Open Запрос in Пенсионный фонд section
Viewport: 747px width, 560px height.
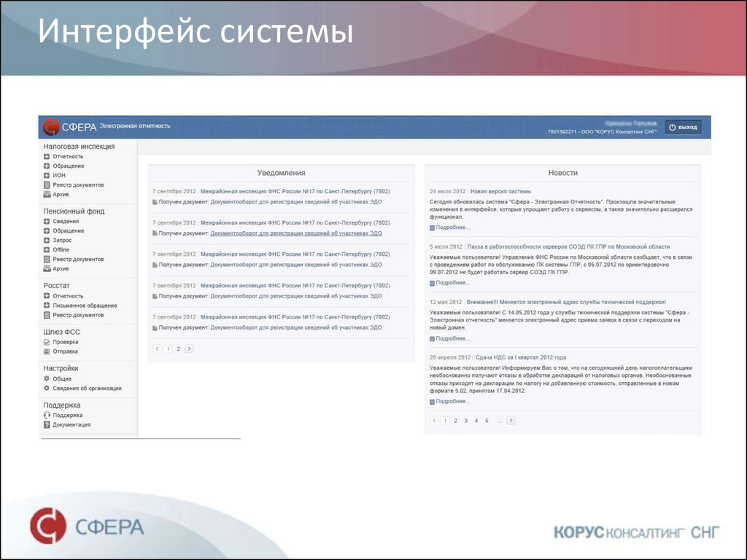click(x=61, y=239)
